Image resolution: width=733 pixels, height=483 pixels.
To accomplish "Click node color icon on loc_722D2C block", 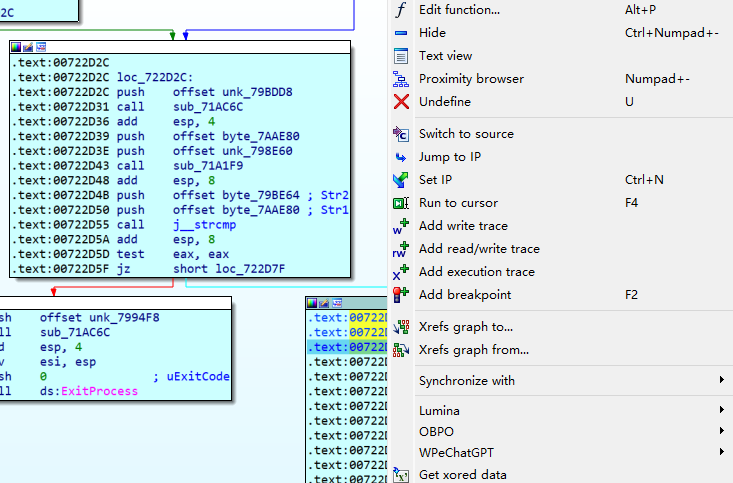I will [x=16, y=47].
